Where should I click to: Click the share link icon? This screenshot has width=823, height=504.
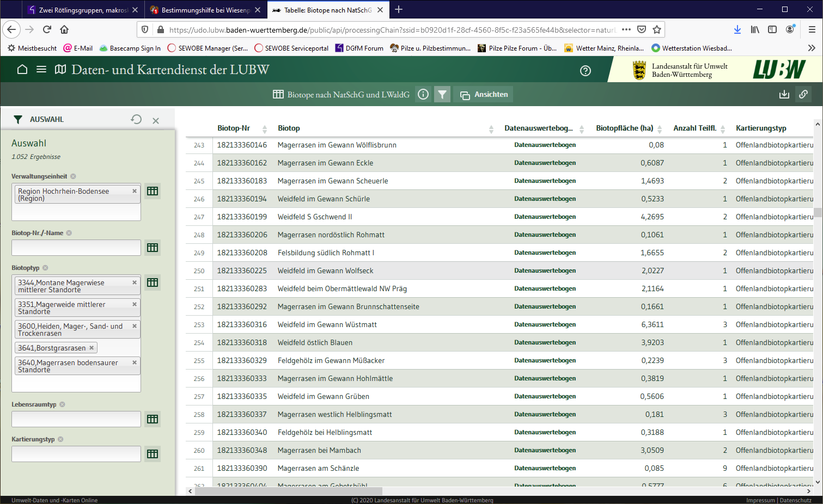pos(803,95)
